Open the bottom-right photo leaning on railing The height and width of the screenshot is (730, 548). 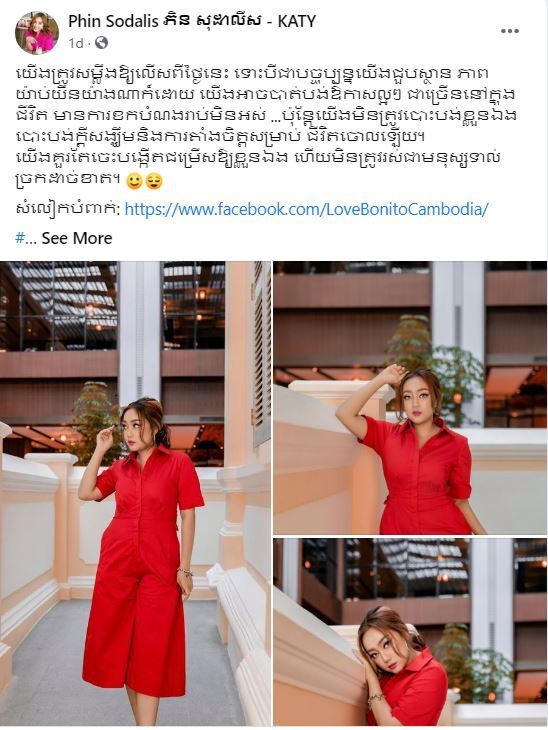(410, 632)
